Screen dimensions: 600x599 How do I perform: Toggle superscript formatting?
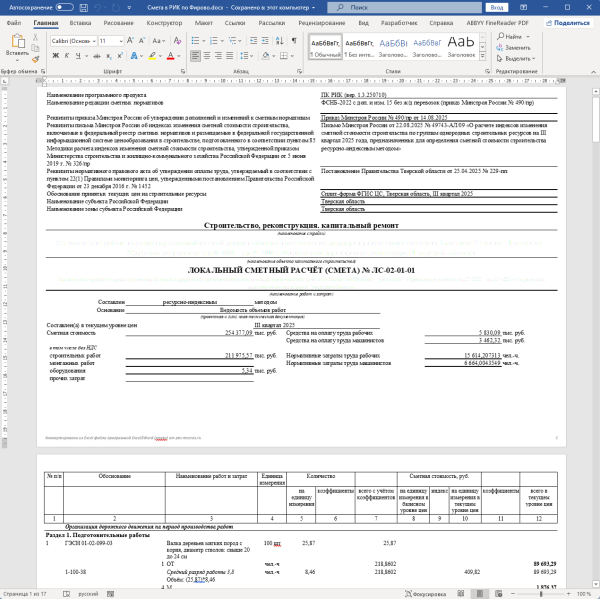[x=120, y=56]
